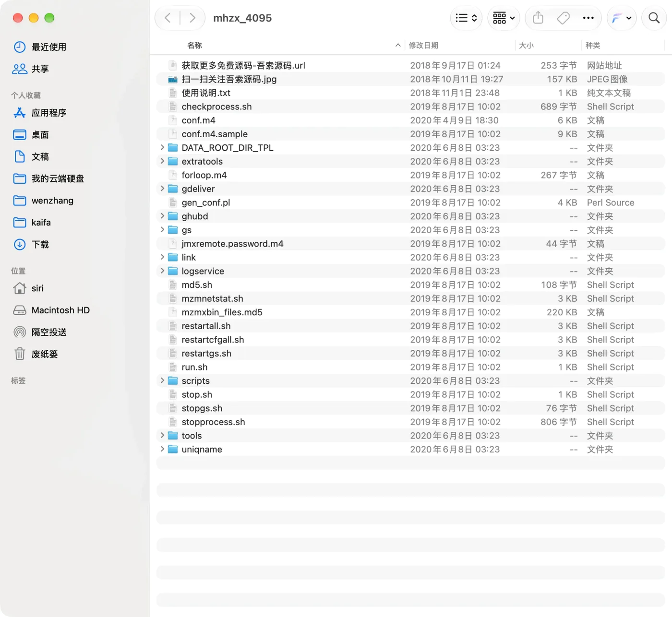Sort by 修改日期 column header

pos(423,46)
